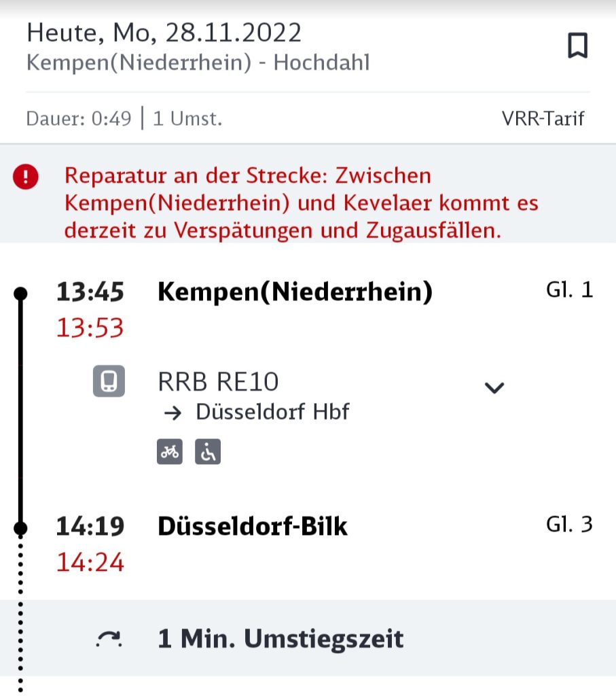Tap the Gl. 1 platform label

(x=569, y=290)
